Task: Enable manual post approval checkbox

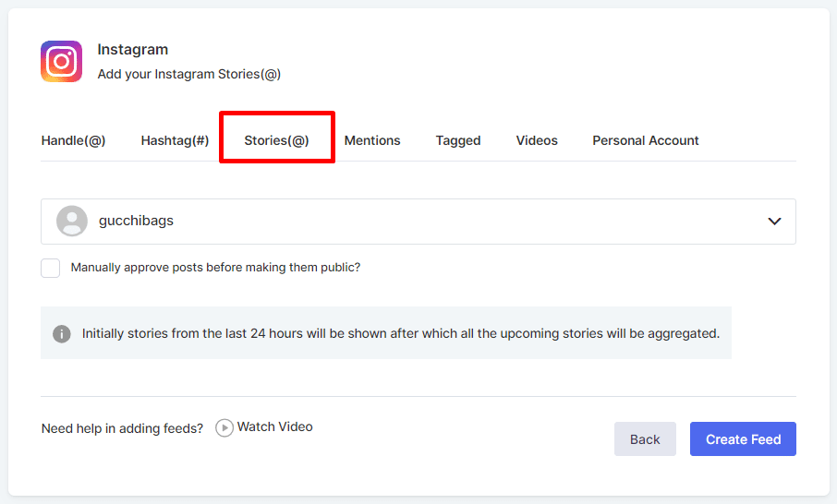Action: click(51, 268)
